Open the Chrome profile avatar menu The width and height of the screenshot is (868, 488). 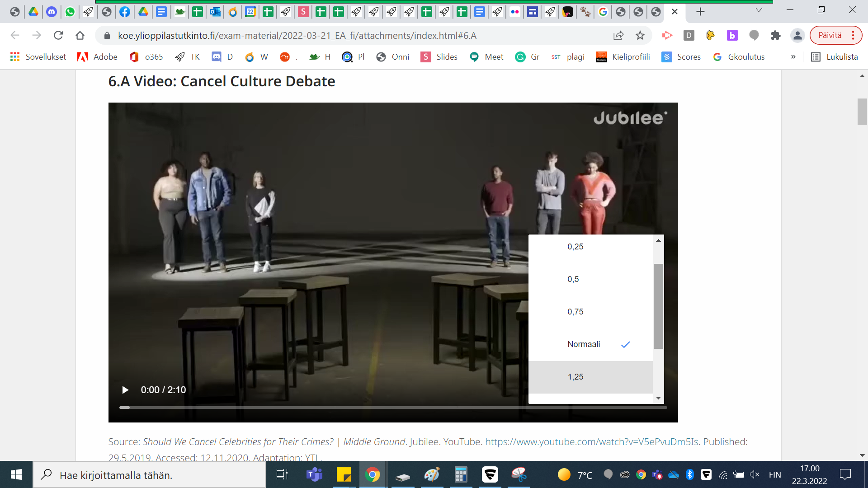(797, 35)
